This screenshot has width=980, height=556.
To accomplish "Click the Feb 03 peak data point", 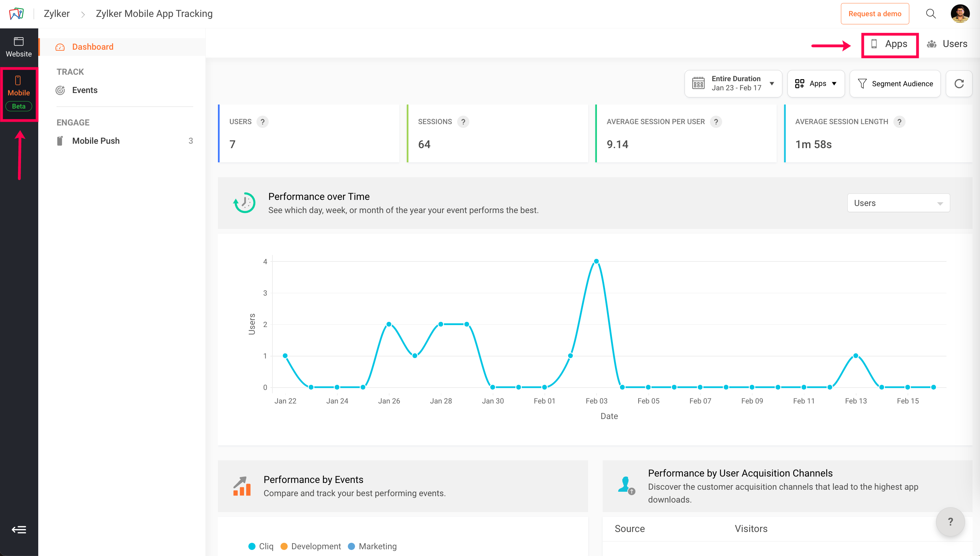I will tap(596, 261).
